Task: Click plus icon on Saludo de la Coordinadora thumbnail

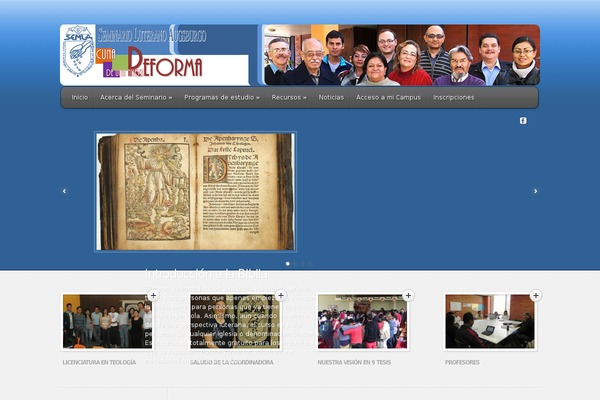Action: [281, 296]
